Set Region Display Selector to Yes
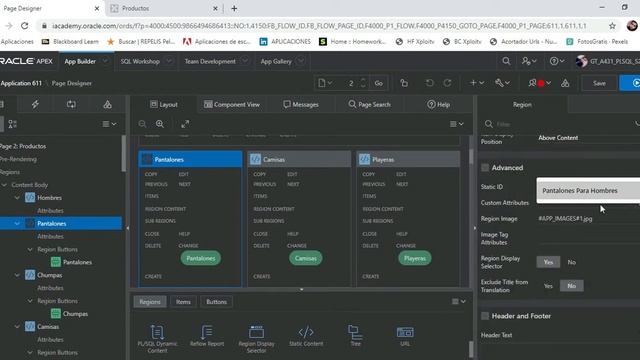 tap(548, 262)
